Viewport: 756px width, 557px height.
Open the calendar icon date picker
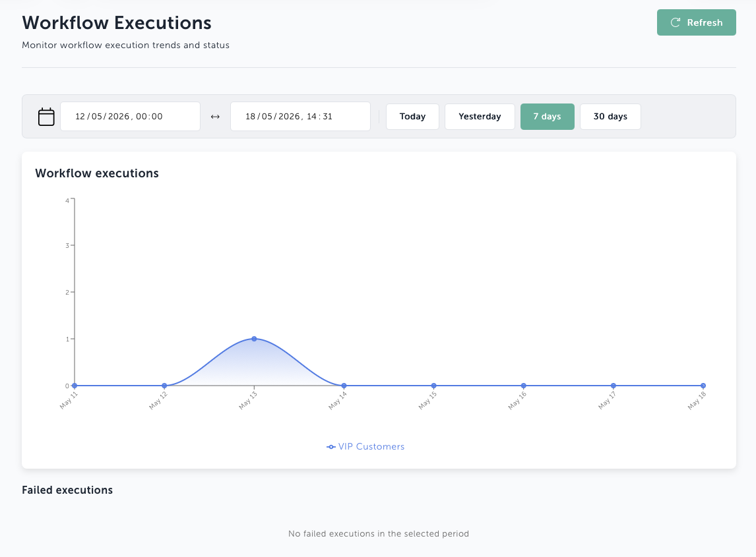pos(46,117)
